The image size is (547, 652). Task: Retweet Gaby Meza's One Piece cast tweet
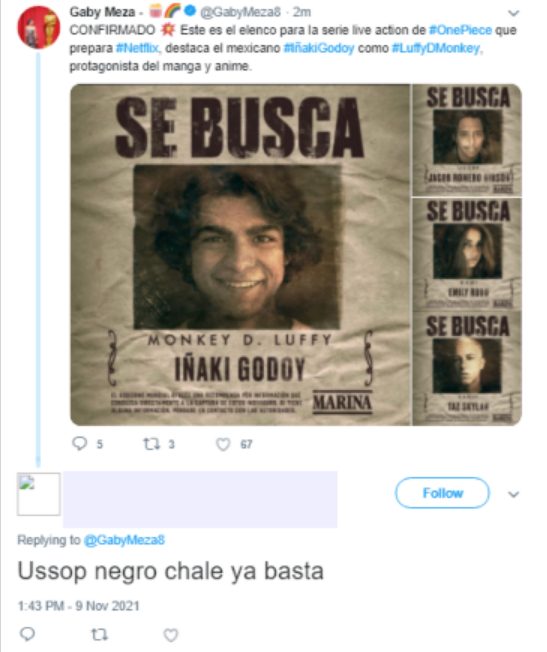[151, 445]
